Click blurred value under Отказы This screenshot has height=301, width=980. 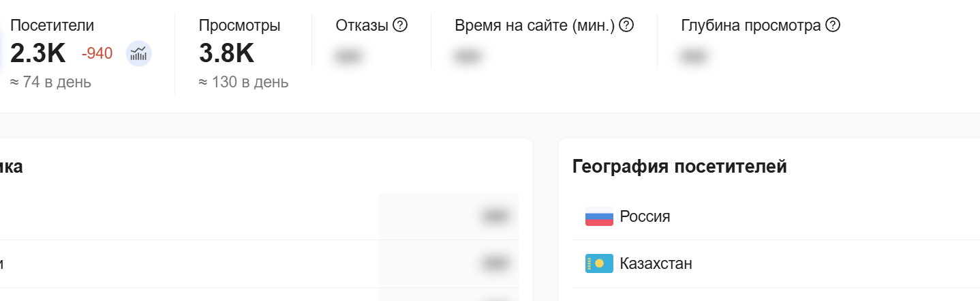[348, 57]
